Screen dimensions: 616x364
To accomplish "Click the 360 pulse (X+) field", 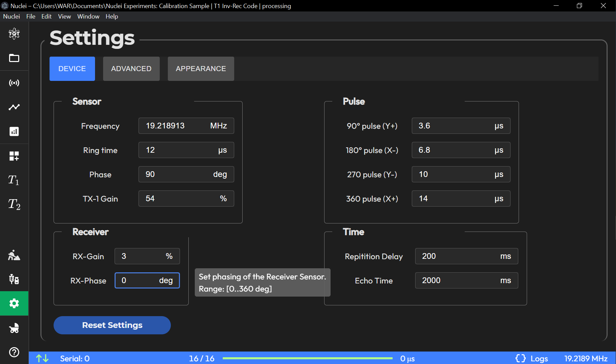I will click(x=461, y=199).
